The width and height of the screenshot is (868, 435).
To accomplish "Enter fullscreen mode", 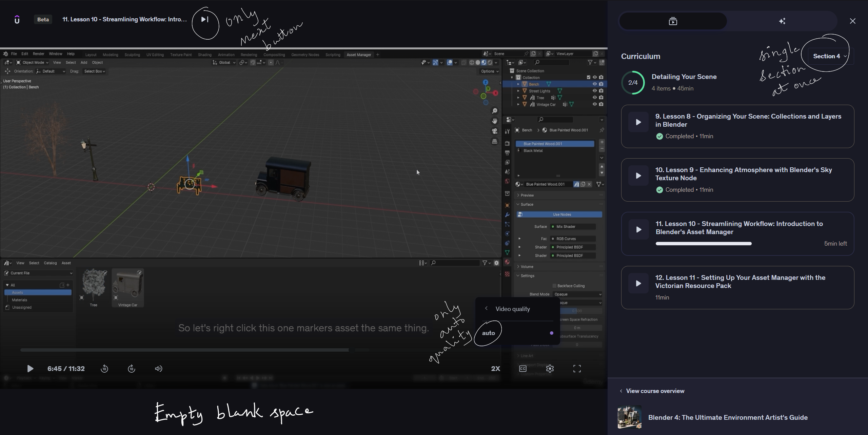I will tap(577, 369).
